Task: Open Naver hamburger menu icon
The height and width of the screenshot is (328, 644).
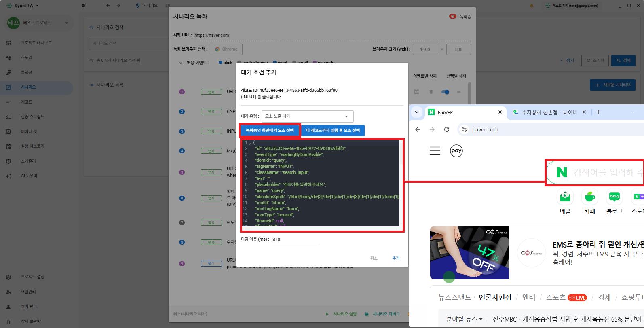Action: pyautogui.click(x=435, y=151)
